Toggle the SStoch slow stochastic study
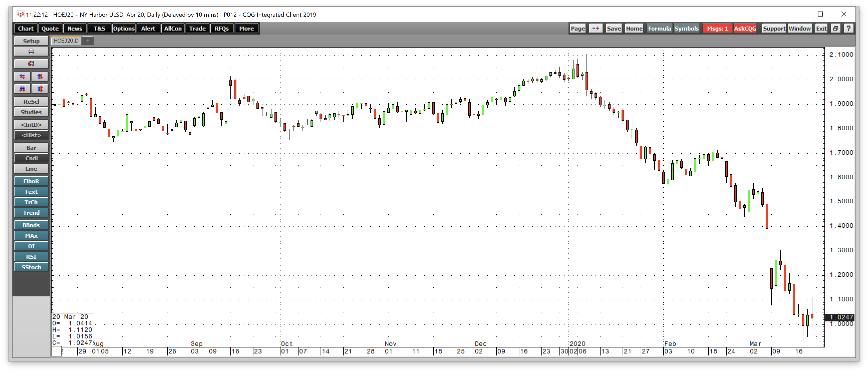 (31, 267)
